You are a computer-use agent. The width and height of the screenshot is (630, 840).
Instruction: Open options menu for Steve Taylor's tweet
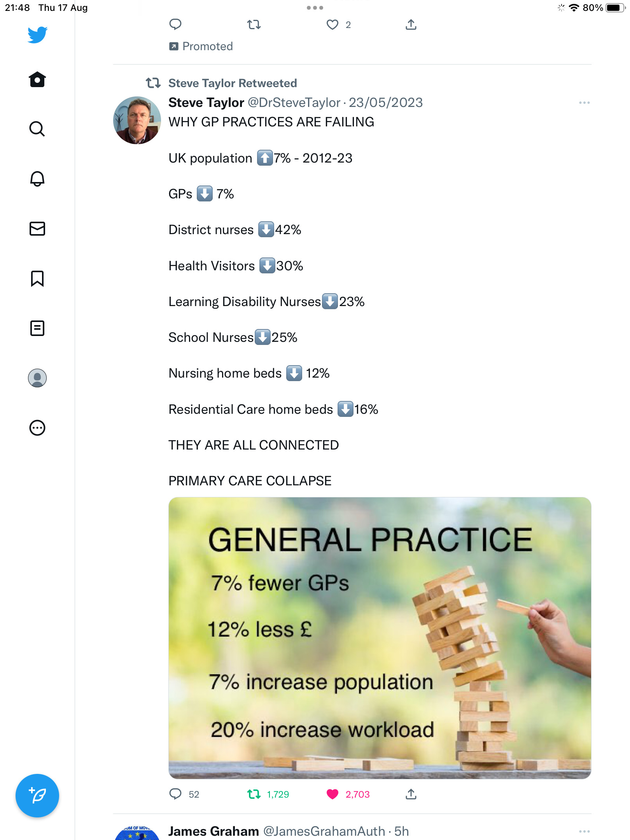(x=584, y=103)
